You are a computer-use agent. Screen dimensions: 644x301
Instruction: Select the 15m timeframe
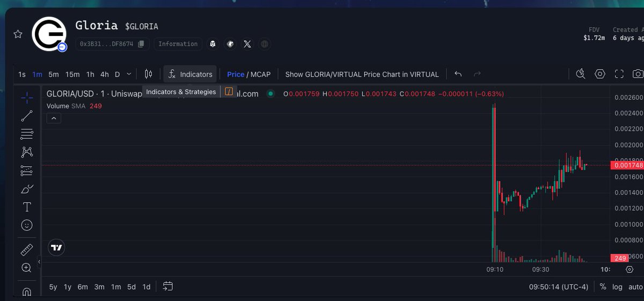72,75
